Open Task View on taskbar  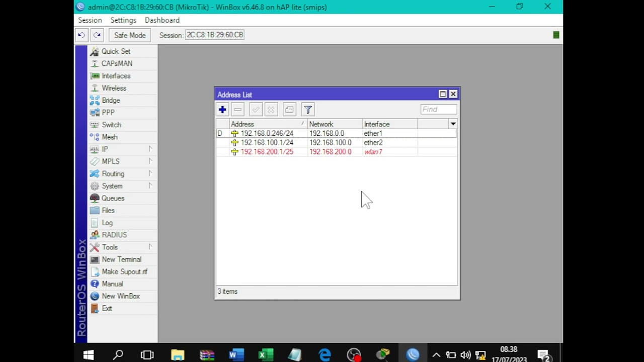[x=147, y=355]
